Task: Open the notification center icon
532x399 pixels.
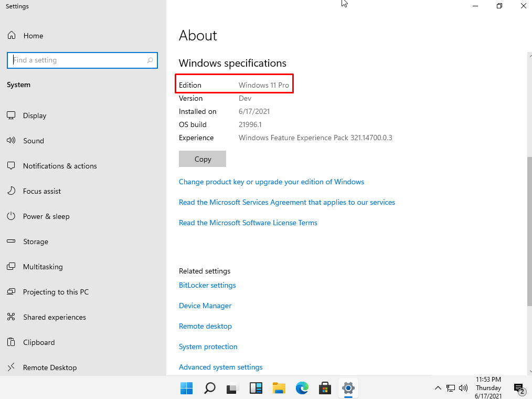Action: point(519,388)
